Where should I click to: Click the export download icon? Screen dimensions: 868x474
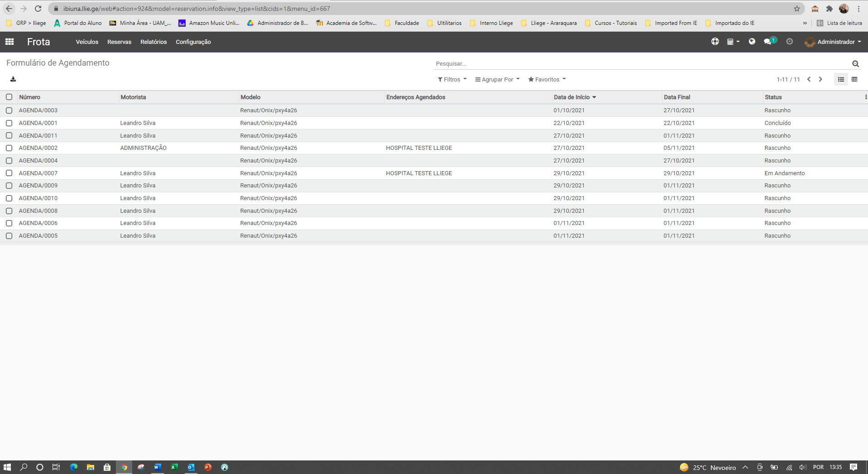click(13, 79)
